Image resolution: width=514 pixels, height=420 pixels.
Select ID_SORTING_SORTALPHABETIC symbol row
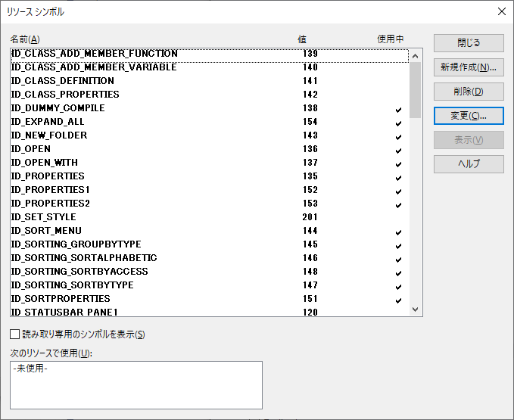84,258
